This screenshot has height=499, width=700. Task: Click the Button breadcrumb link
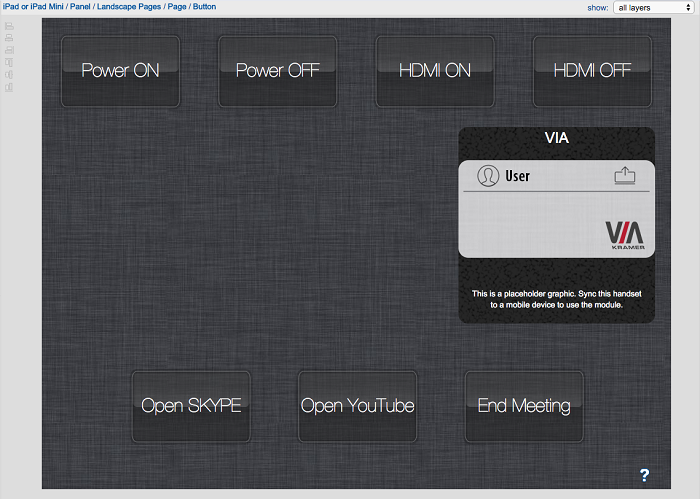[x=204, y=7]
